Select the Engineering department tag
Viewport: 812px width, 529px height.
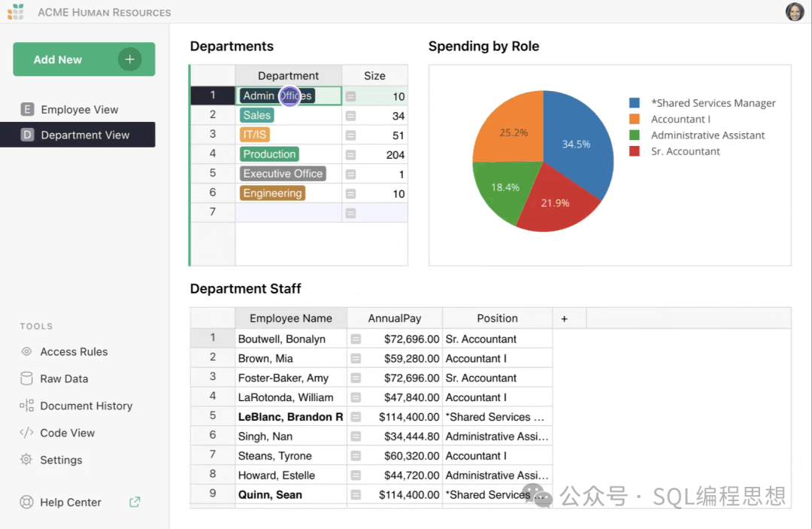[272, 193]
